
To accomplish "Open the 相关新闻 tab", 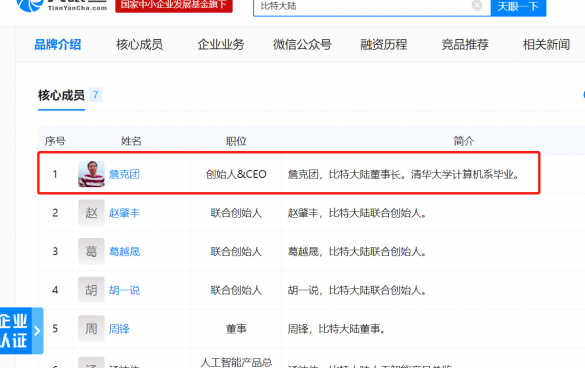I will tap(546, 45).
